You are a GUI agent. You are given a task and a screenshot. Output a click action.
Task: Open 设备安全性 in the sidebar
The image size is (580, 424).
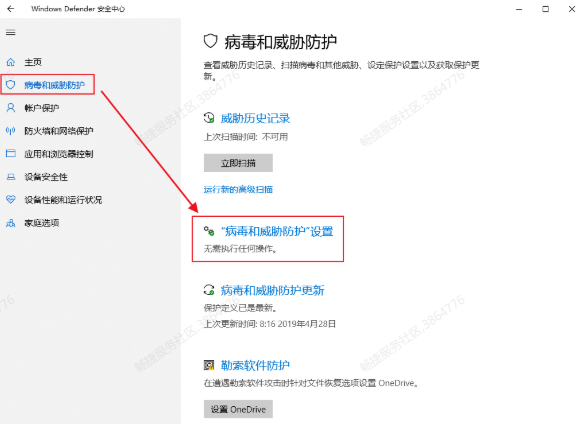[46, 177]
